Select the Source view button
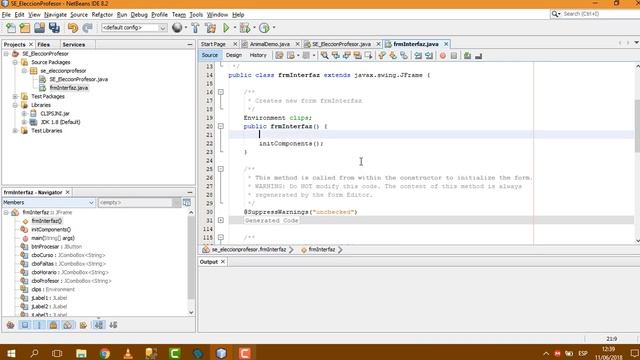 click(210, 55)
